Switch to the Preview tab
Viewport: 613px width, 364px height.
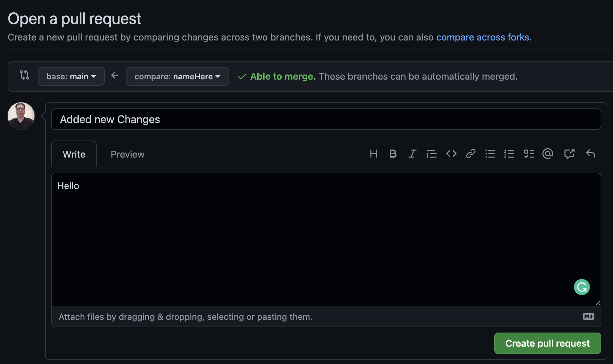point(127,154)
